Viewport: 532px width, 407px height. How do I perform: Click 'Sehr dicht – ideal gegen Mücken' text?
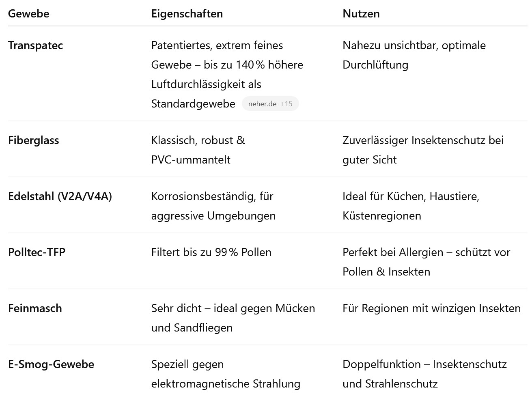coord(233,308)
